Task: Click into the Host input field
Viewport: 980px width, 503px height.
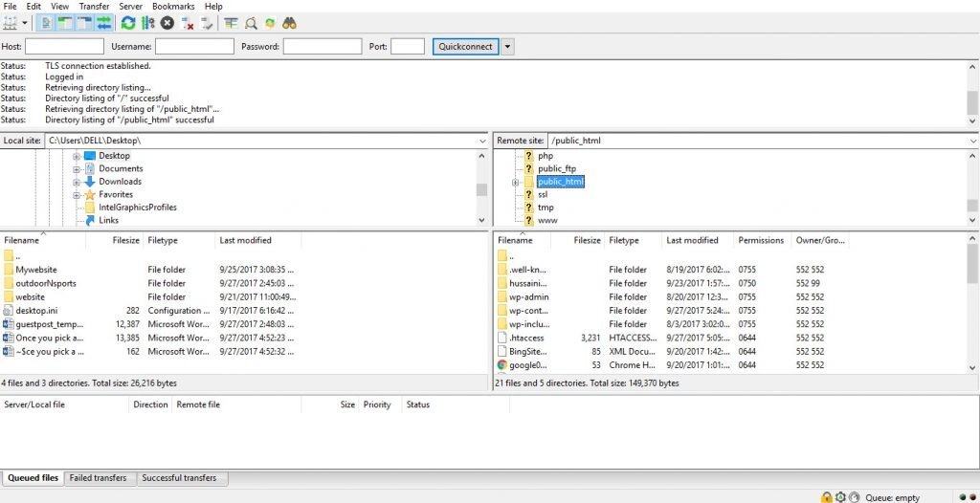Action: click(x=64, y=46)
